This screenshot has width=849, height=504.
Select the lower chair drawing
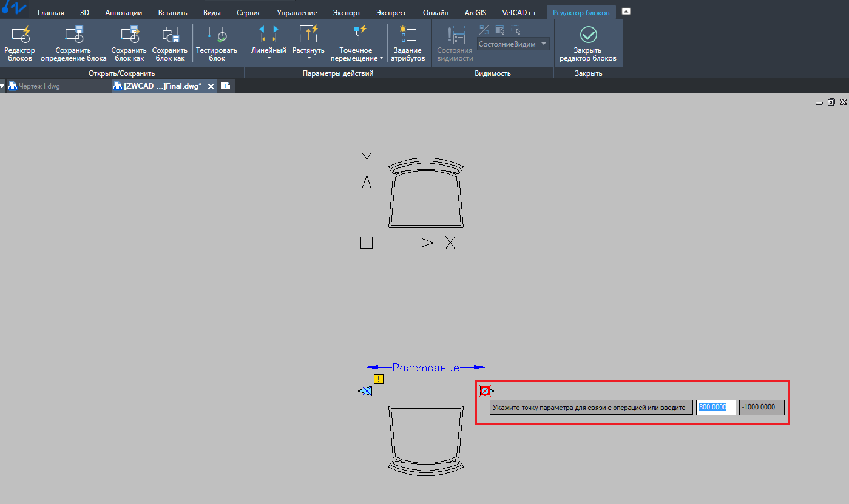[x=425, y=440]
